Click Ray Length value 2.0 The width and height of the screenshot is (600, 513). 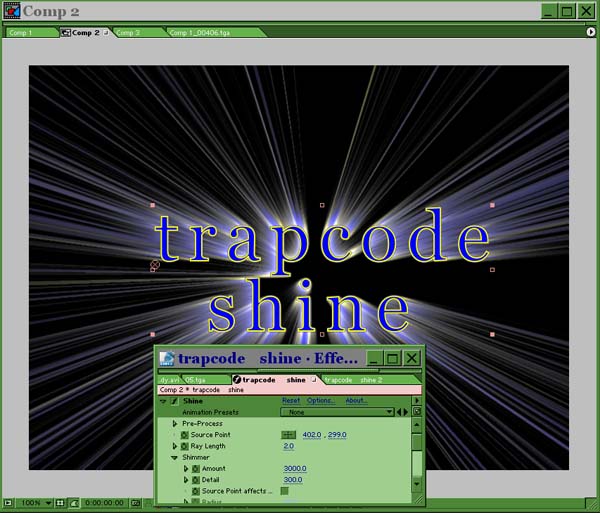tap(289, 446)
